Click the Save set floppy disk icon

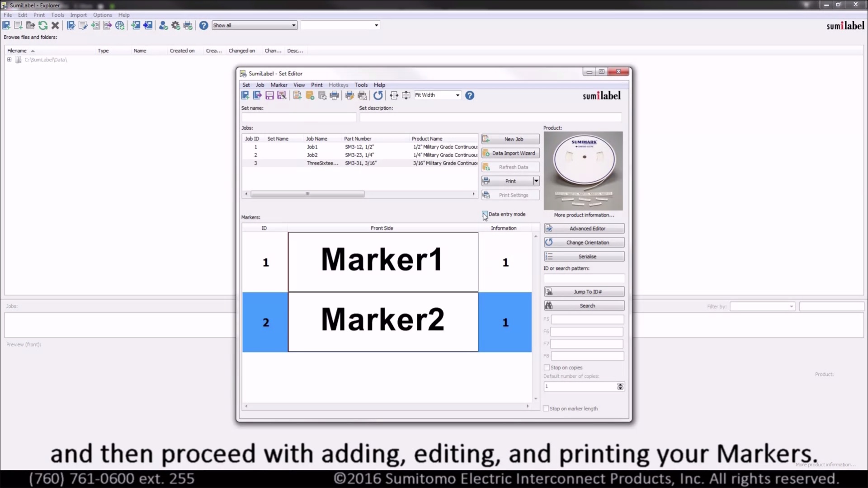click(269, 95)
